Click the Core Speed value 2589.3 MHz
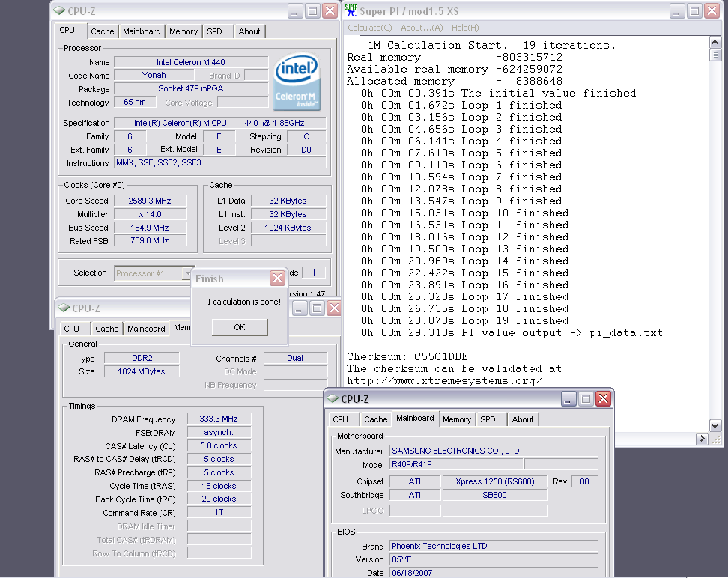The width and height of the screenshot is (728, 578). point(150,201)
